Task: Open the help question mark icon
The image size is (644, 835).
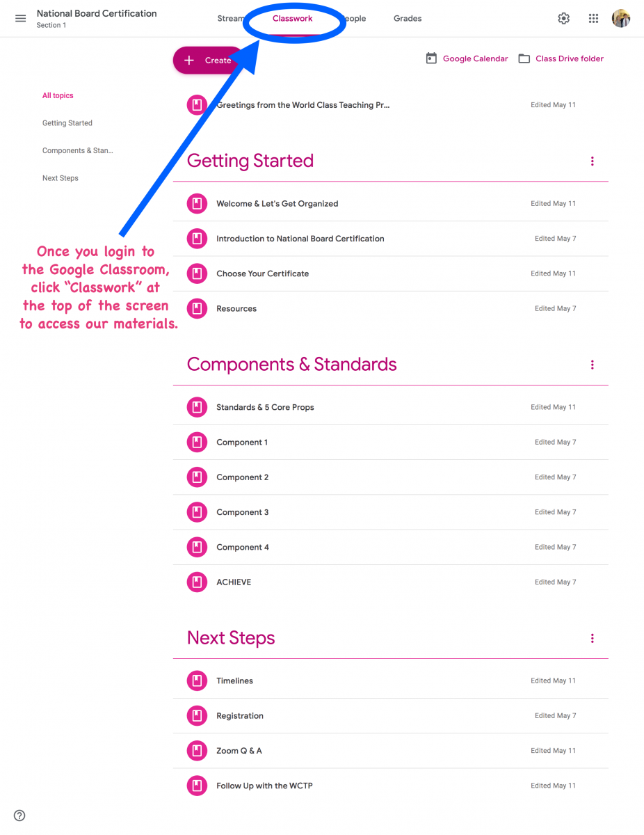Action: [19, 816]
